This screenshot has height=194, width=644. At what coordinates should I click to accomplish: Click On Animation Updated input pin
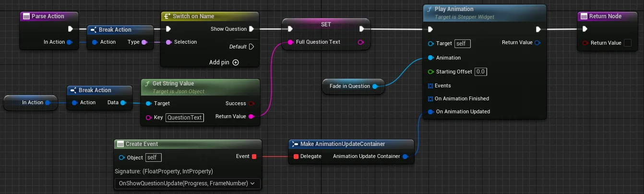point(430,111)
